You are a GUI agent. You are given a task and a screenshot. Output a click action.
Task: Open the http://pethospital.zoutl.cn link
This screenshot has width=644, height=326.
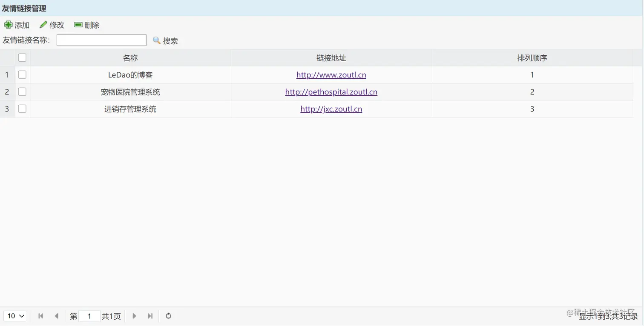pos(331,92)
